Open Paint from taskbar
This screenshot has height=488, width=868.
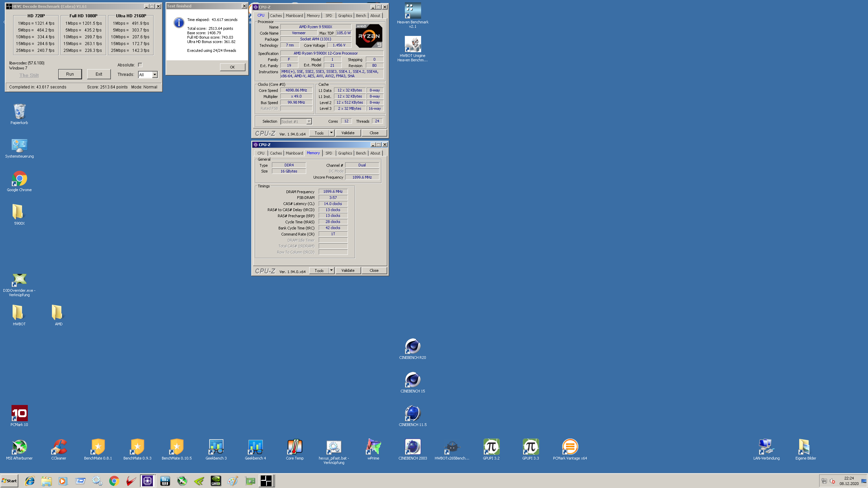233,481
